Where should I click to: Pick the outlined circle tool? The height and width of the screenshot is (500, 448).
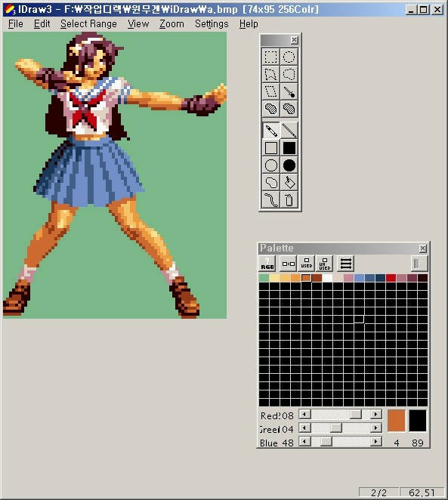click(x=270, y=165)
